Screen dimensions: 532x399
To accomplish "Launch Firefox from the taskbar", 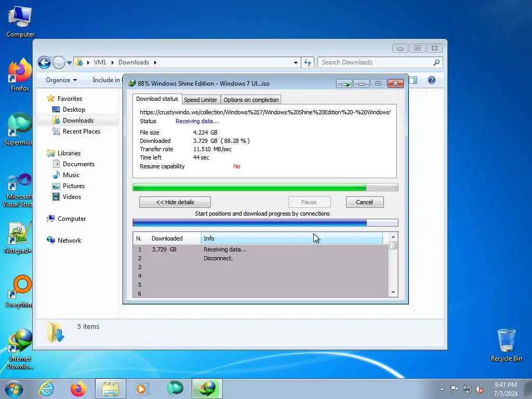I will tap(78, 389).
